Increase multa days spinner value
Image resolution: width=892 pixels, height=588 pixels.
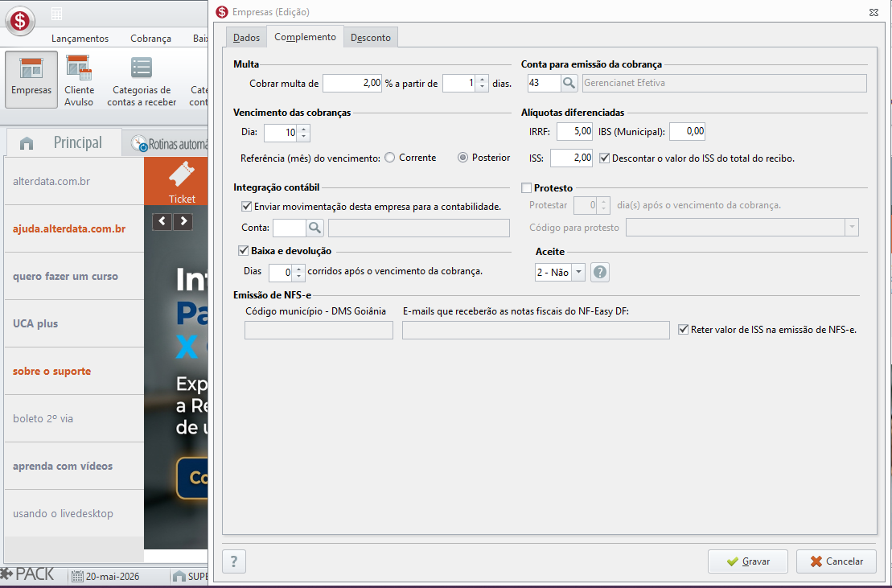pyautogui.click(x=483, y=80)
